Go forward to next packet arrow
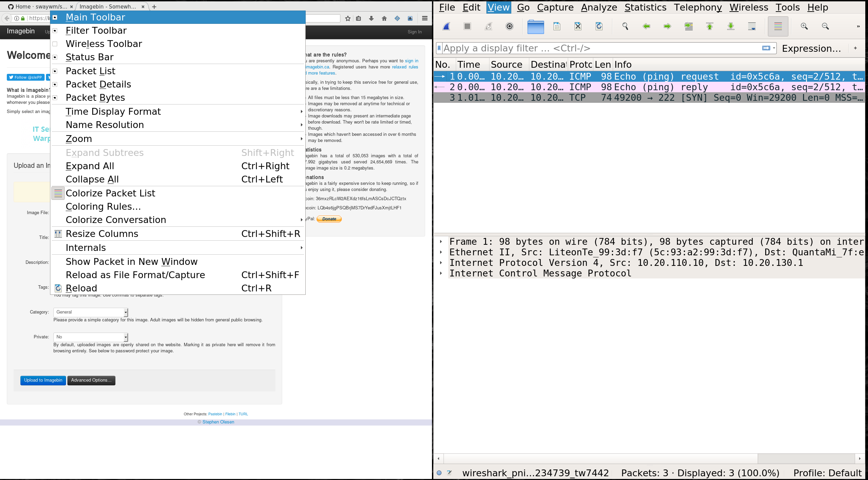 (668, 26)
